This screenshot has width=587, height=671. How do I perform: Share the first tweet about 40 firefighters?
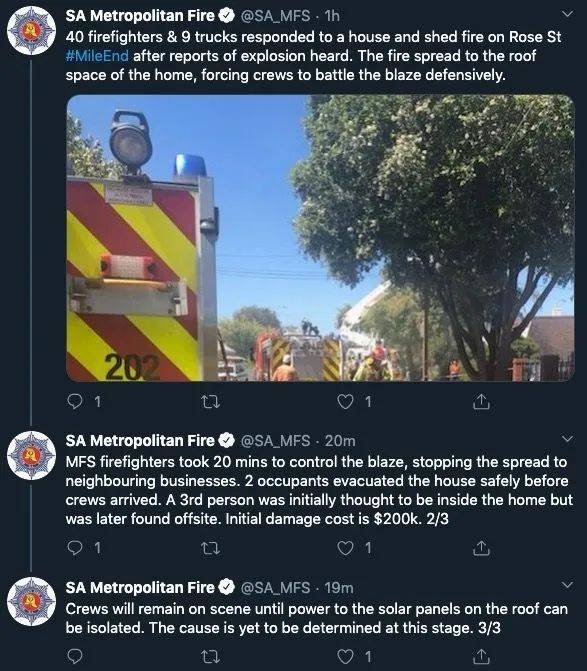click(481, 401)
